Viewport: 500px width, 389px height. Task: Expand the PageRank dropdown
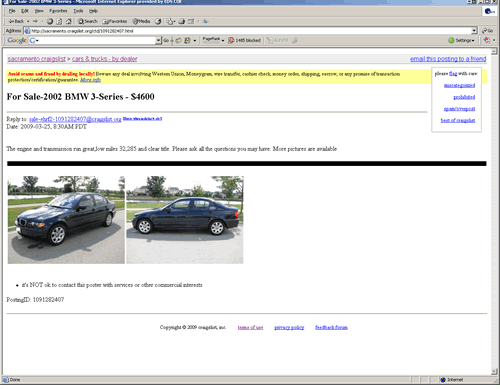click(x=223, y=40)
